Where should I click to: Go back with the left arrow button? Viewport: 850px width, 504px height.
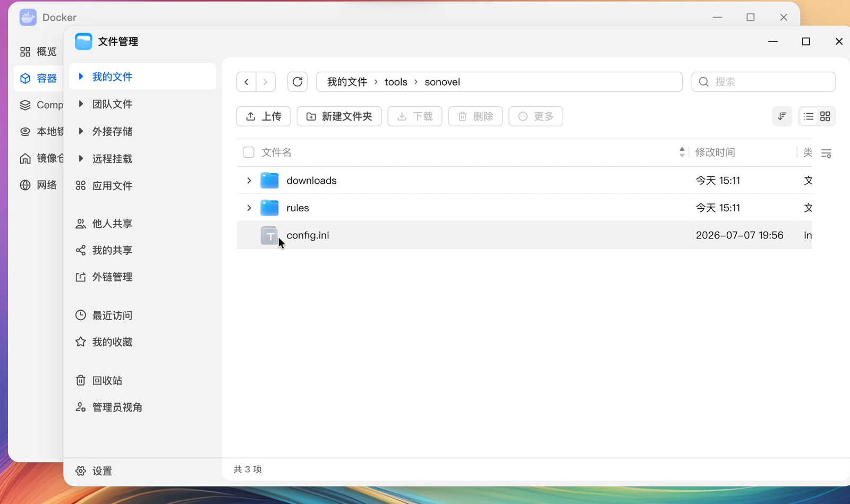pos(246,82)
